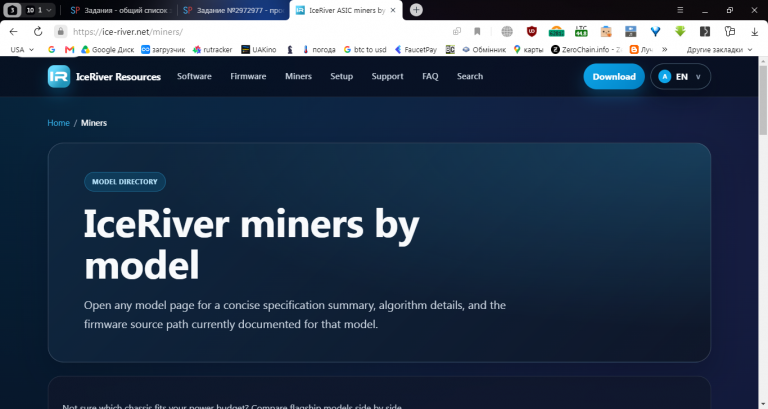The image size is (768, 409).
Task: Switch to the Задания - общий список tab
Action: click(x=119, y=10)
